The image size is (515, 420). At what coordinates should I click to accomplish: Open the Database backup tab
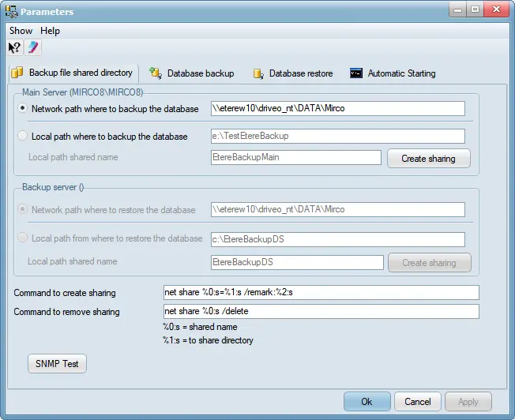192,73
